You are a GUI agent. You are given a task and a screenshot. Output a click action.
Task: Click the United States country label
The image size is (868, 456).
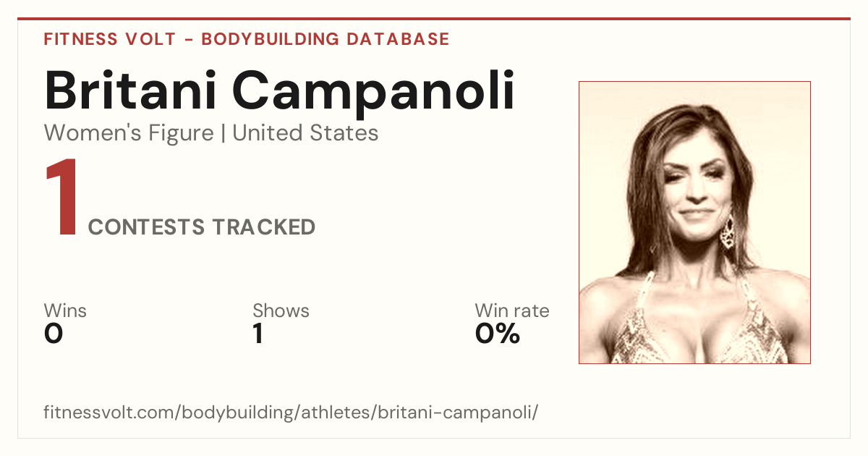(305, 133)
